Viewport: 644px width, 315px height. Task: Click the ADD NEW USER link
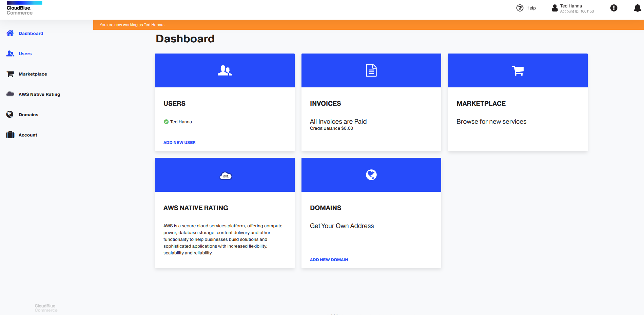coord(179,143)
